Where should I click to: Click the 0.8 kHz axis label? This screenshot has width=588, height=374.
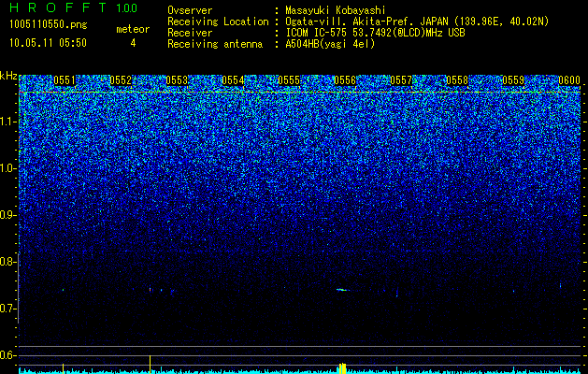(x=7, y=262)
